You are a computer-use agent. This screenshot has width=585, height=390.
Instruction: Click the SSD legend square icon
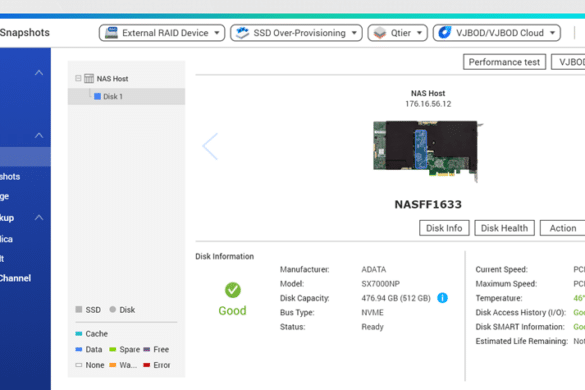point(79,309)
